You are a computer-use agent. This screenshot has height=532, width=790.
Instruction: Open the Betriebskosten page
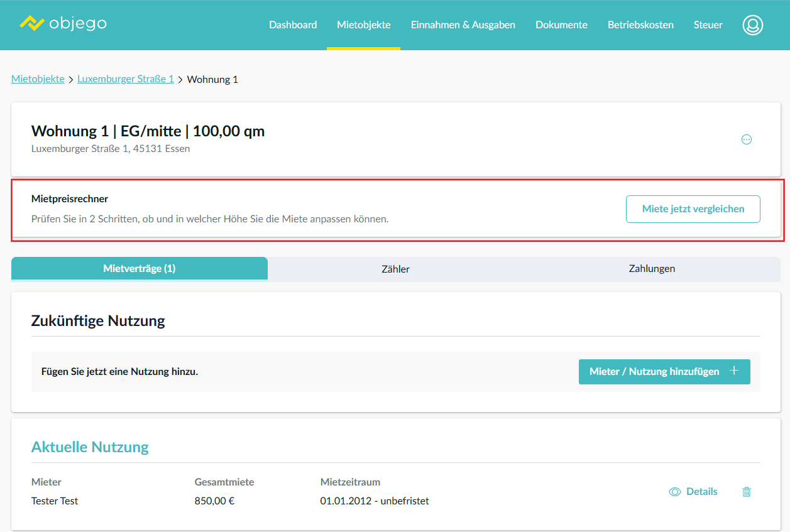(x=640, y=25)
